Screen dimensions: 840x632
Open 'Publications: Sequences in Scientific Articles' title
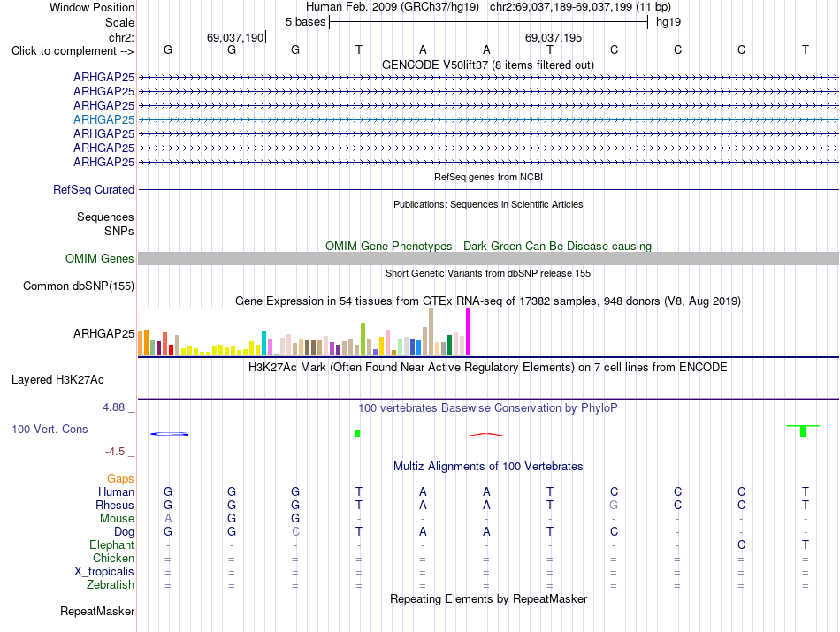coord(488,204)
